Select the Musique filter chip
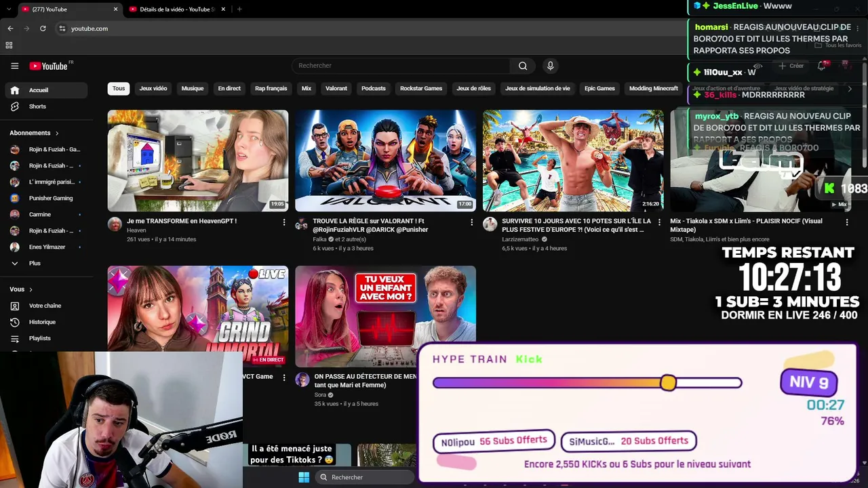This screenshot has height=488, width=868. [x=193, y=89]
